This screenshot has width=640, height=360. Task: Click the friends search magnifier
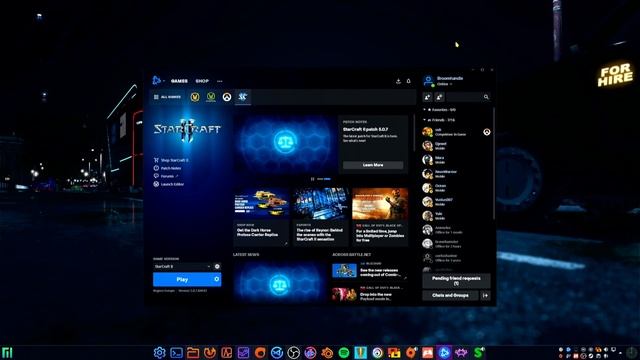486,97
